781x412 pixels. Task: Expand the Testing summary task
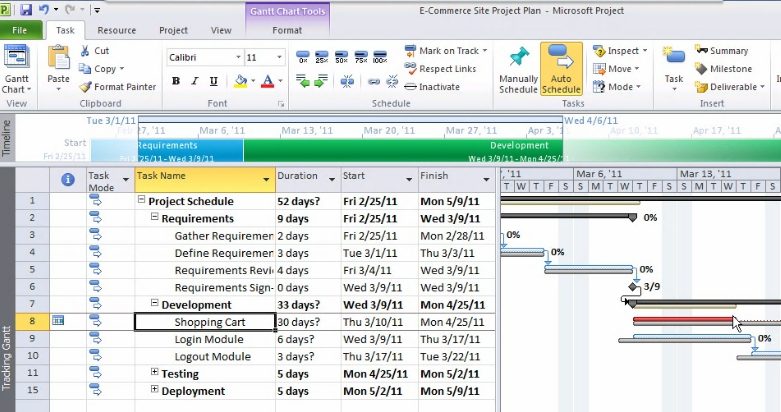click(x=154, y=372)
